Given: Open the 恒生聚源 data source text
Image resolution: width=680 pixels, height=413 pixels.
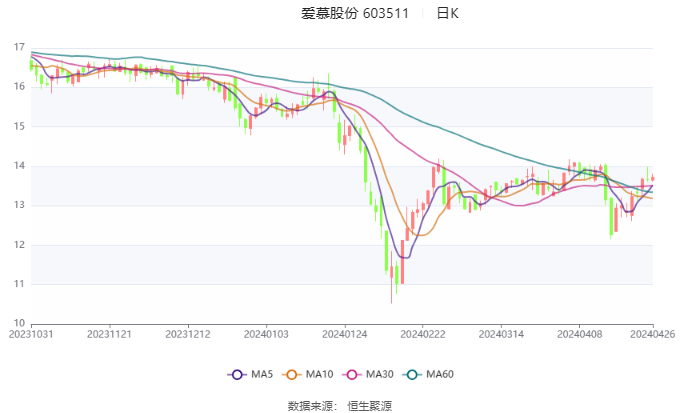Looking at the screenshot, I should click(x=369, y=405).
